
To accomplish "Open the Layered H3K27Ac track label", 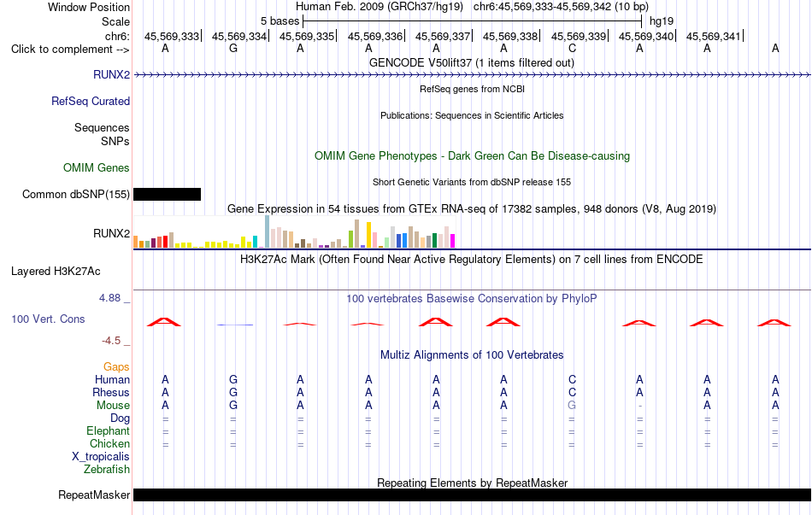I will tap(56, 272).
